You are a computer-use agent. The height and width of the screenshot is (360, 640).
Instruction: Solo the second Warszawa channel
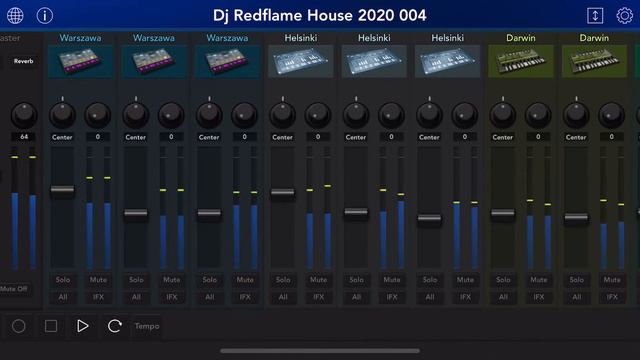coord(136,280)
